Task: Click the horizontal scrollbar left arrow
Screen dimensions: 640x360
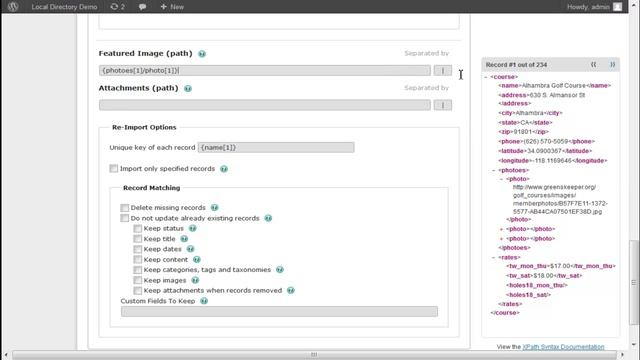Action: point(6,355)
